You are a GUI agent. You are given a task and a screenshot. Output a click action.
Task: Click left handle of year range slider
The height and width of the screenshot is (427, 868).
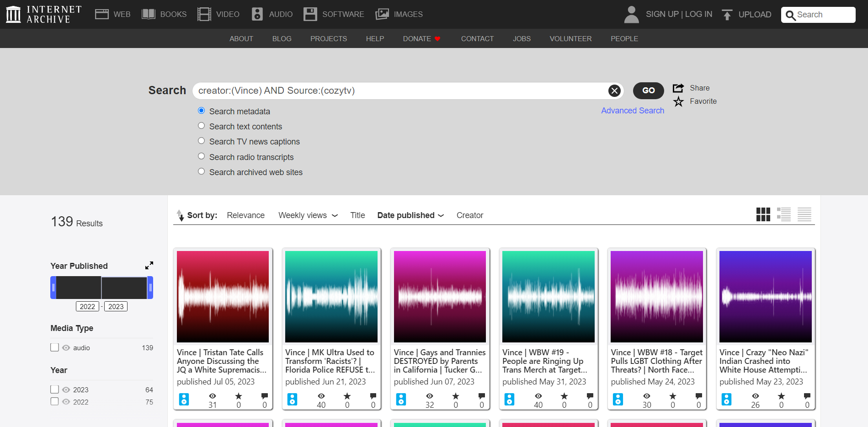click(x=53, y=288)
